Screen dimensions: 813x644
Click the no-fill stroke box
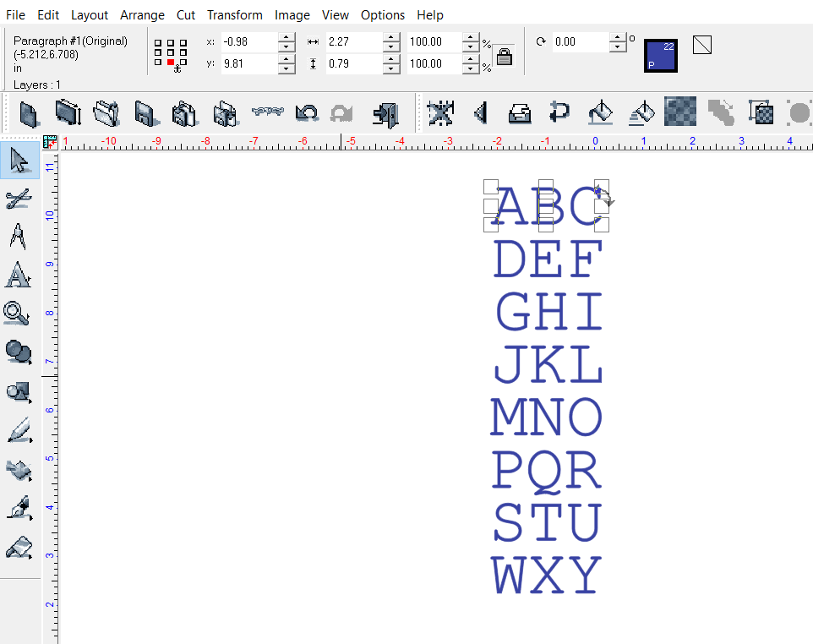[702, 44]
